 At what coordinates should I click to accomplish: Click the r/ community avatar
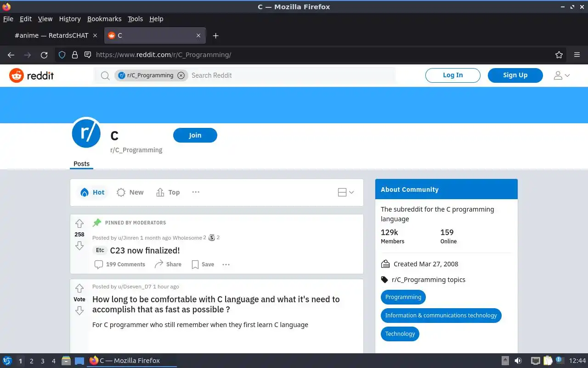(86, 133)
